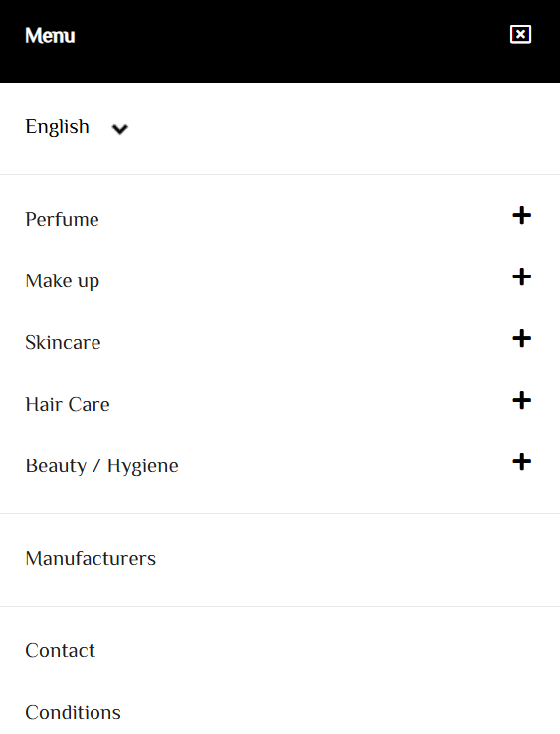Open the Hair Care category
The image size is (560, 734).
[x=68, y=405]
